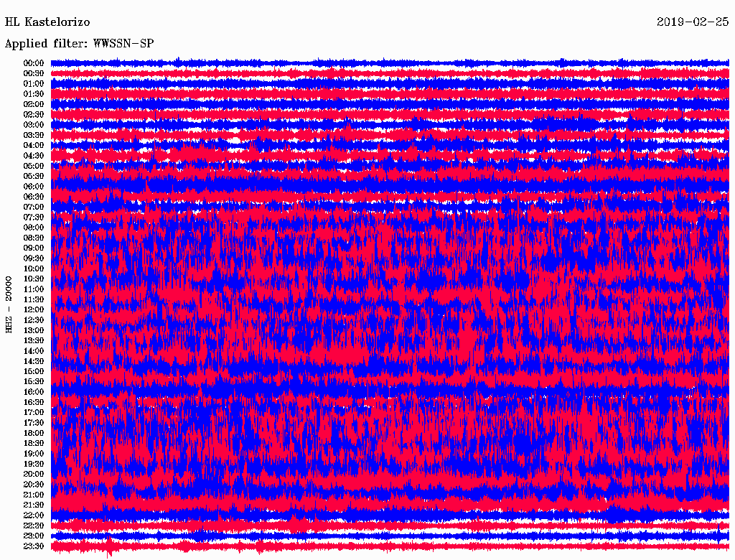
Task: Select the 03:00 time label
Action: [34, 125]
